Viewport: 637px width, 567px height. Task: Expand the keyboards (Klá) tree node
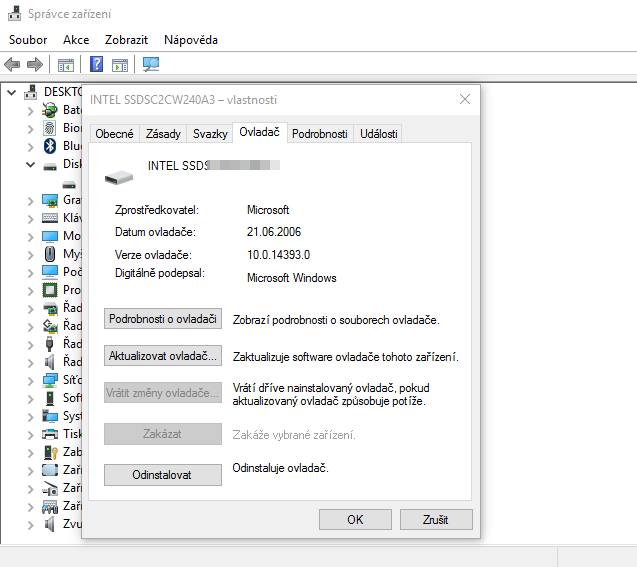click(x=30, y=219)
